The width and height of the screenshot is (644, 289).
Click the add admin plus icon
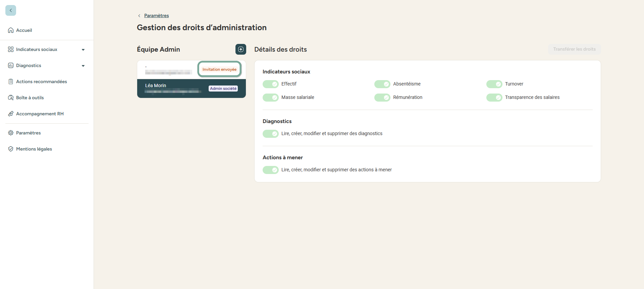pos(241,49)
